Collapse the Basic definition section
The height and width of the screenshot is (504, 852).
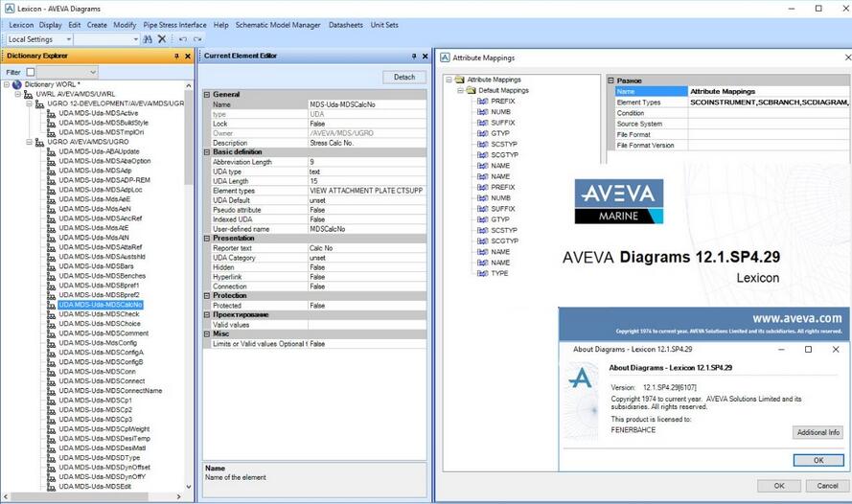[206, 152]
